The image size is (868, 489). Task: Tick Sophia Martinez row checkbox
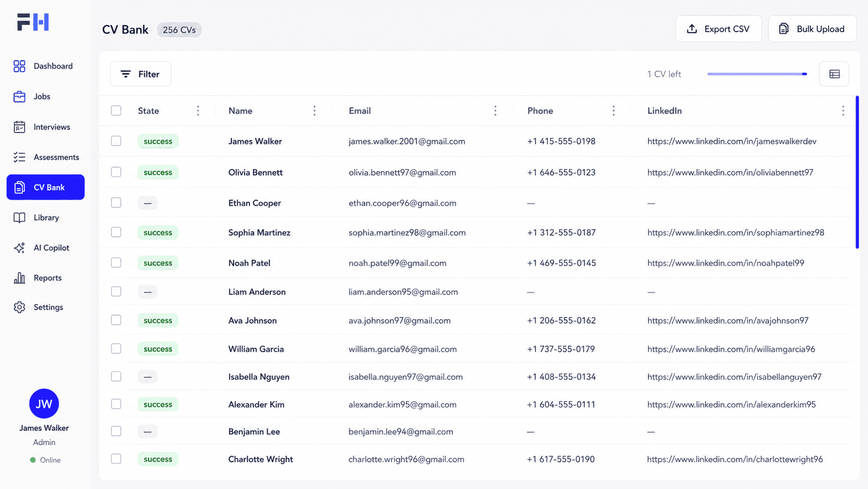click(116, 232)
